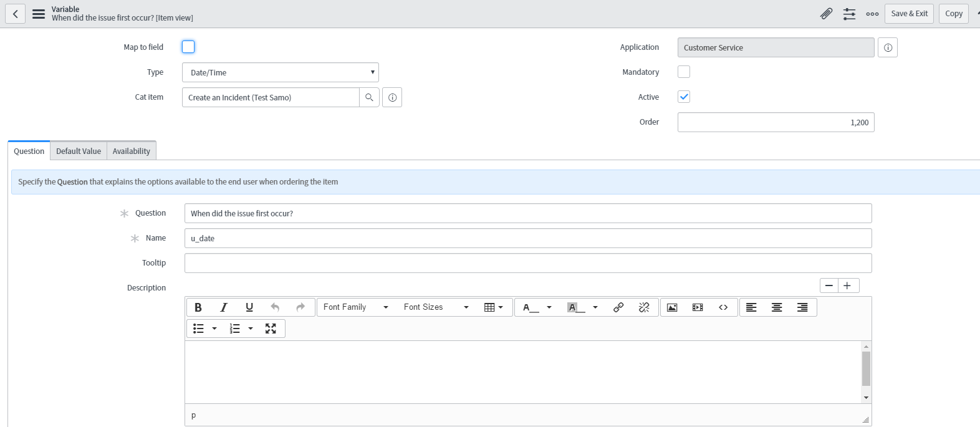Expand the Font Family dropdown
Screen dimensions: 980x427
click(x=355, y=307)
